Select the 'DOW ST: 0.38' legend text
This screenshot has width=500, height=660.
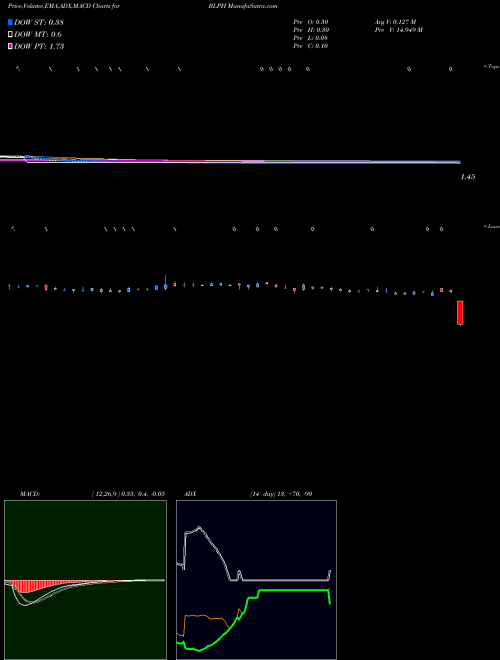(39, 22)
